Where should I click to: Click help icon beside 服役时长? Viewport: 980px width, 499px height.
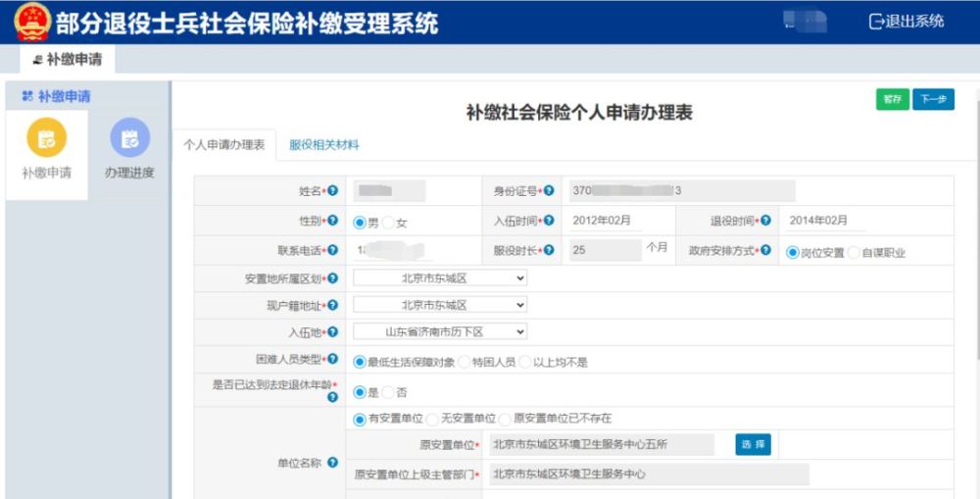tap(549, 250)
